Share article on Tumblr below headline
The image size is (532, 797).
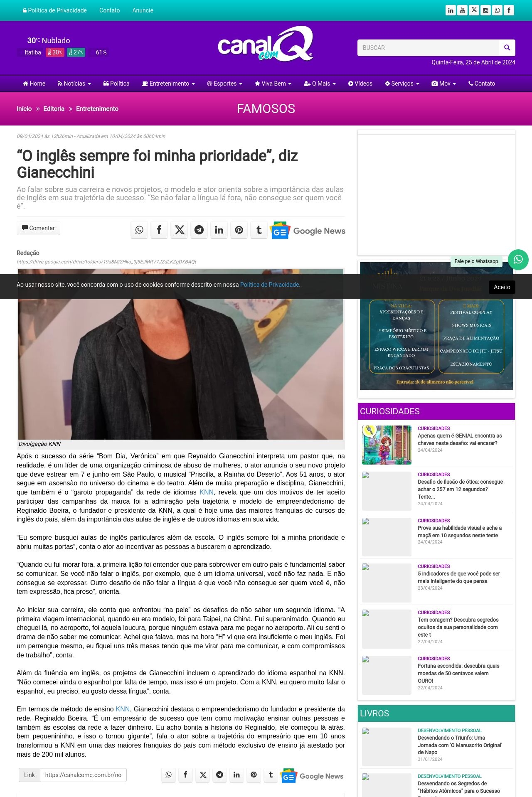pos(259,230)
